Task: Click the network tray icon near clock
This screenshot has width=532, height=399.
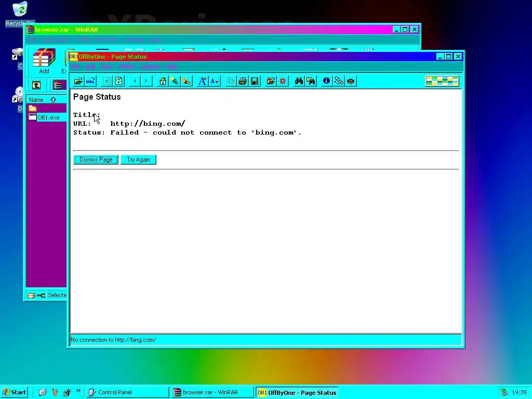Action: coord(504,392)
